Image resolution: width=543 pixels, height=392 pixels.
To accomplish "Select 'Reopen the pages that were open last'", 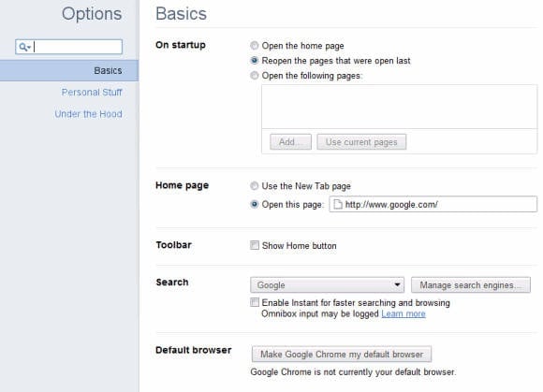I will [x=255, y=61].
